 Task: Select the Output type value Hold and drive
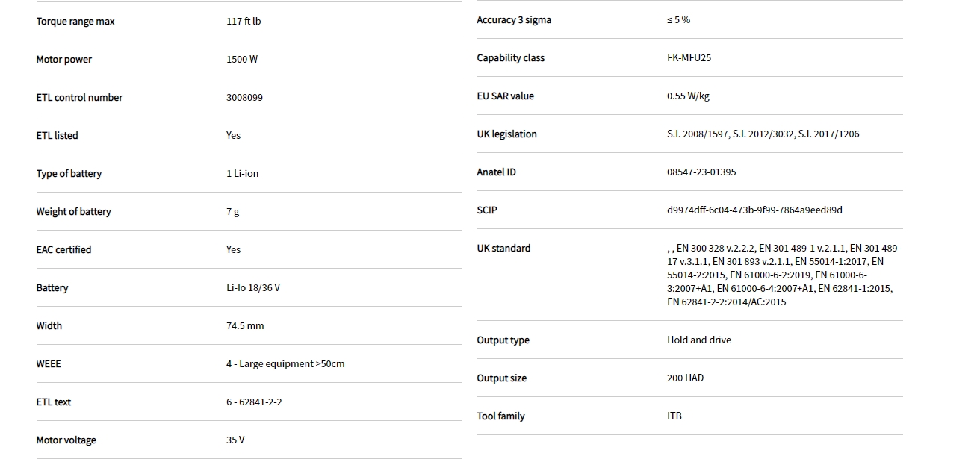tap(699, 340)
